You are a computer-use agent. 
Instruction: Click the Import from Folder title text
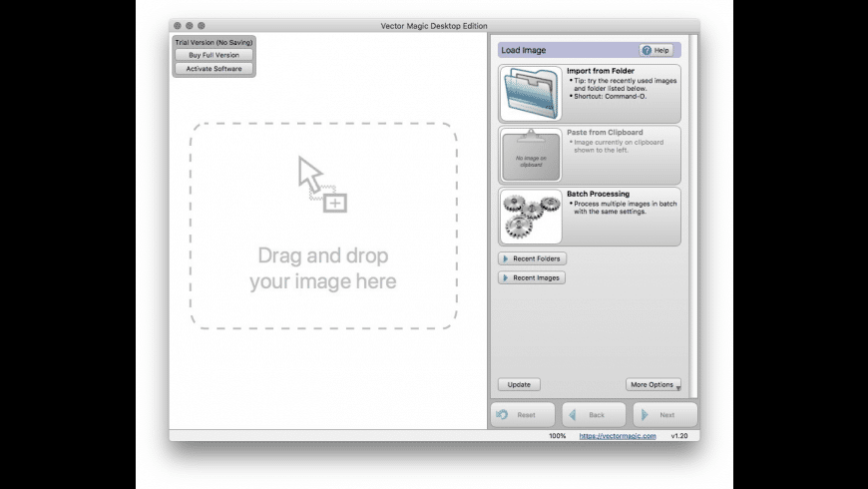pos(601,71)
